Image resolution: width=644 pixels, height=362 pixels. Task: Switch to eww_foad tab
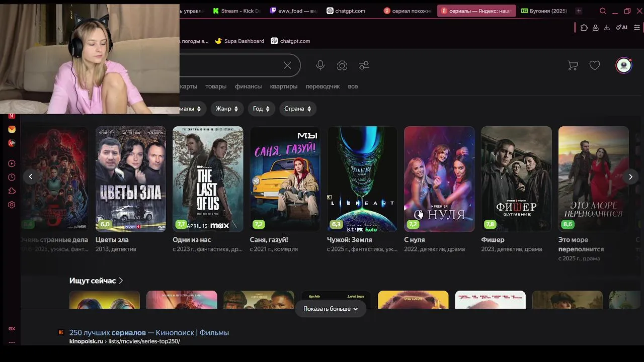(x=293, y=11)
